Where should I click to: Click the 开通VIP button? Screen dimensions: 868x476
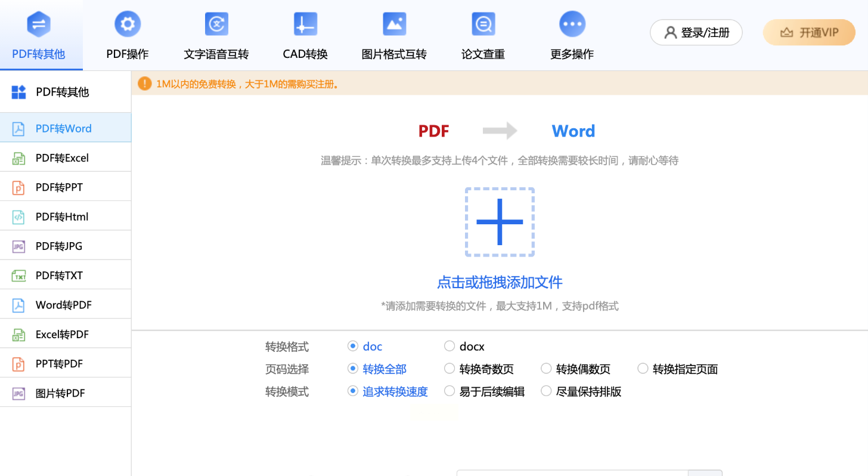(808, 32)
